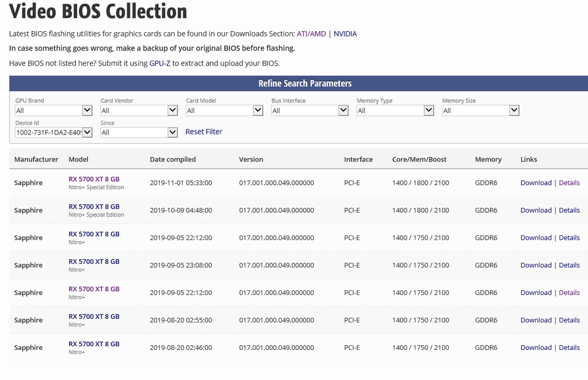Click the Date compiled column header
The width and height of the screenshot is (588, 380).
click(173, 159)
